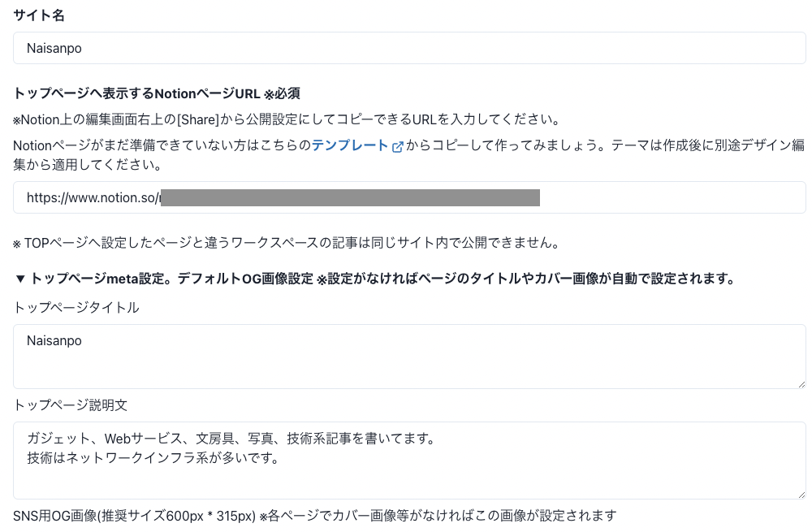
Task: Click the トップページタイトル label
Action: coord(76,308)
